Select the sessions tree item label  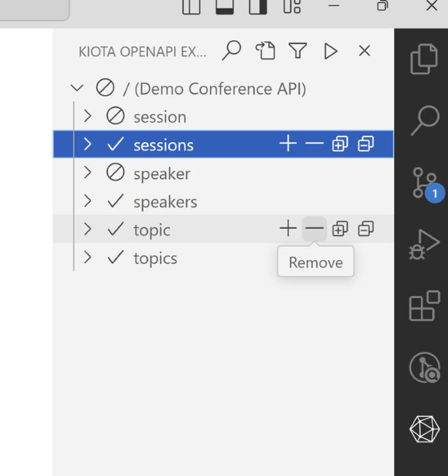[x=163, y=145]
